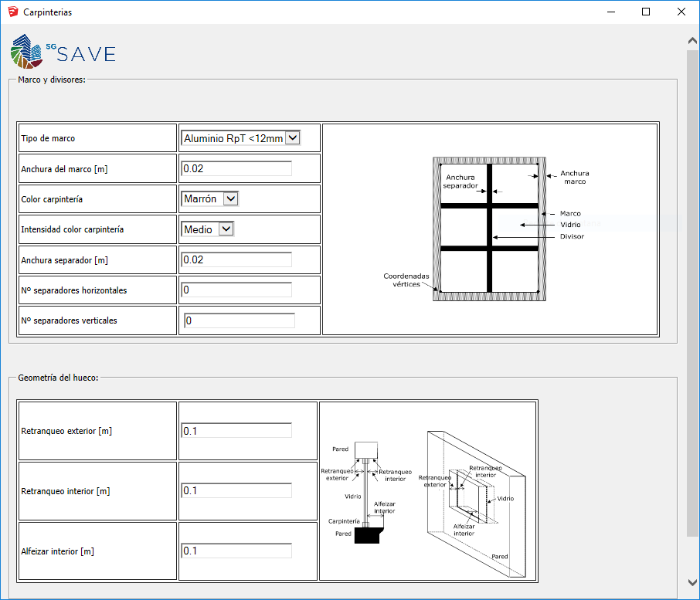Focus the Retranqueo interior input field
The width and height of the screenshot is (700, 600).
236,490
